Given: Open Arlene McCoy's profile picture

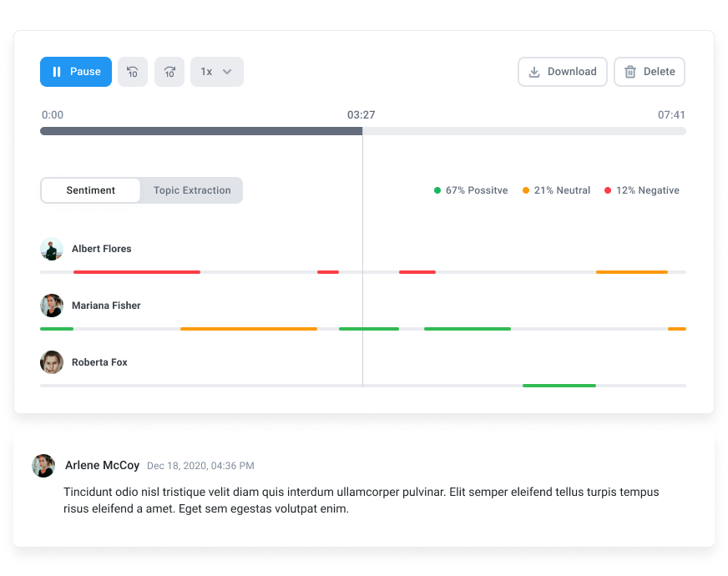Looking at the screenshot, I should [43, 466].
